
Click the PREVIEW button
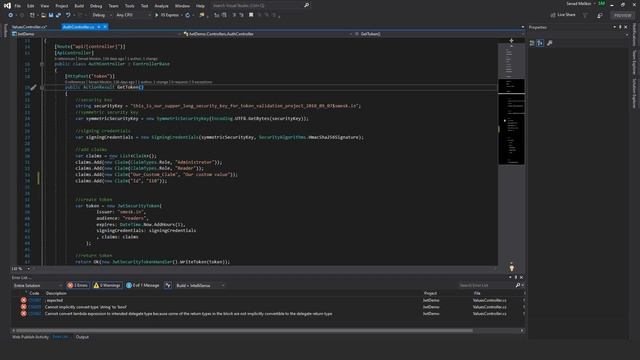622,15
